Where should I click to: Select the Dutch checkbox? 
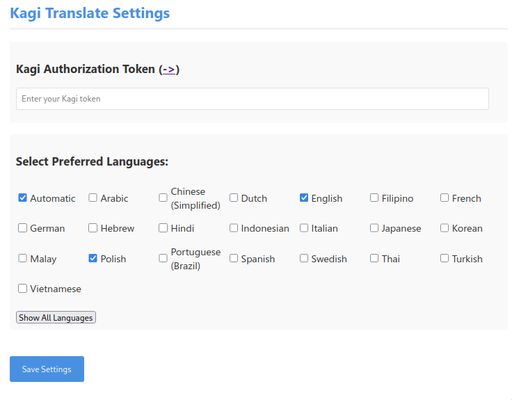click(x=234, y=198)
